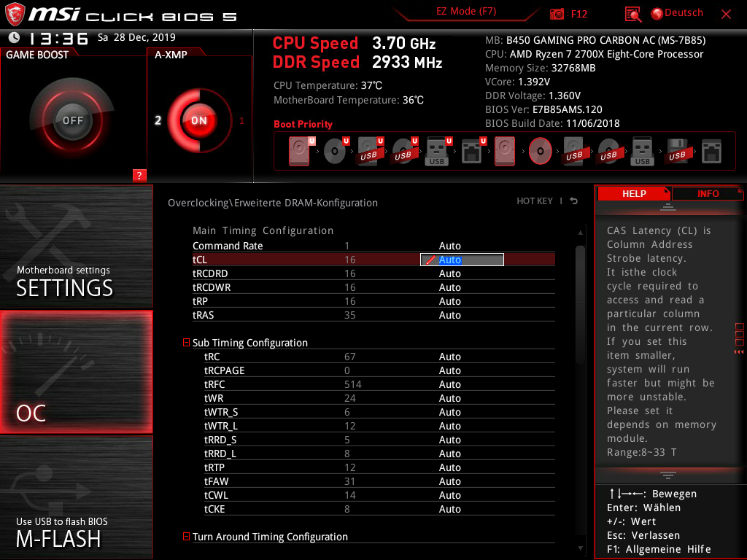The height and width of the screenshot is (560, 747).
Task: Select the UEFI USB hard disk boot device
Action: (x=370, y=151)
